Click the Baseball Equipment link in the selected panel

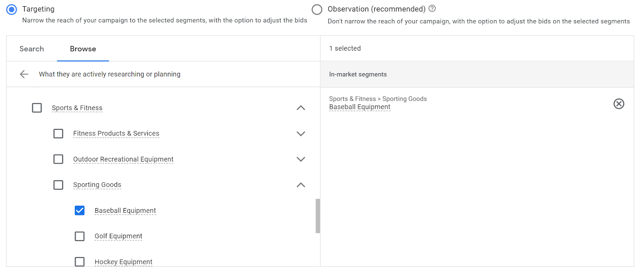click(x=359, y=107)
